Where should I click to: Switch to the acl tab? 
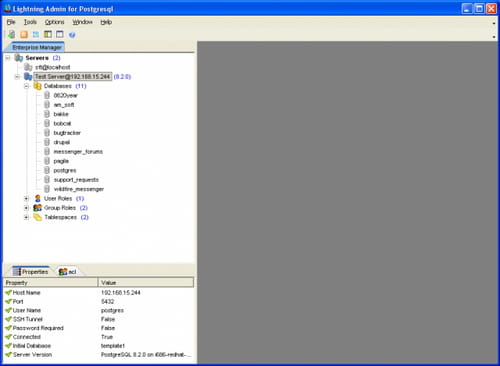click(68, 272)
